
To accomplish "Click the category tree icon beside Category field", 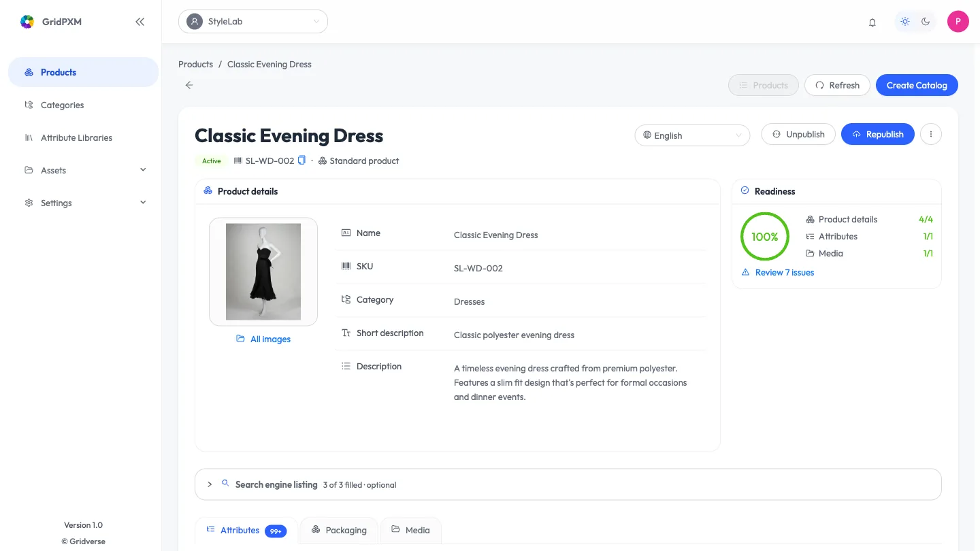I will [346, 299].
